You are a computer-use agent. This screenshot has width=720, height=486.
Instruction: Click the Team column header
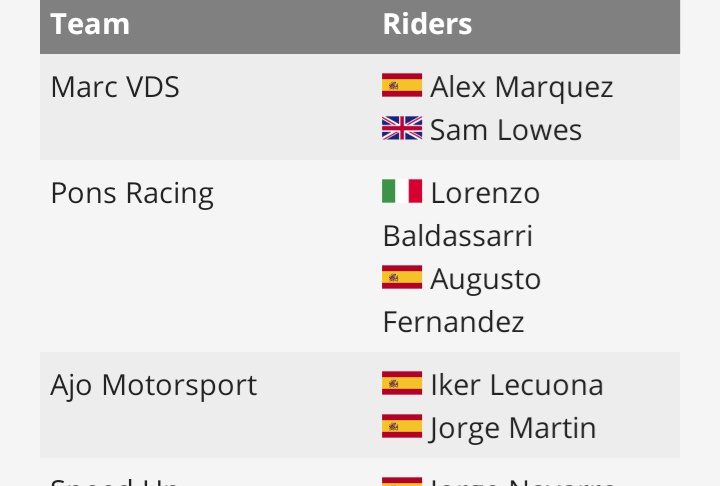tap(90, 24)
